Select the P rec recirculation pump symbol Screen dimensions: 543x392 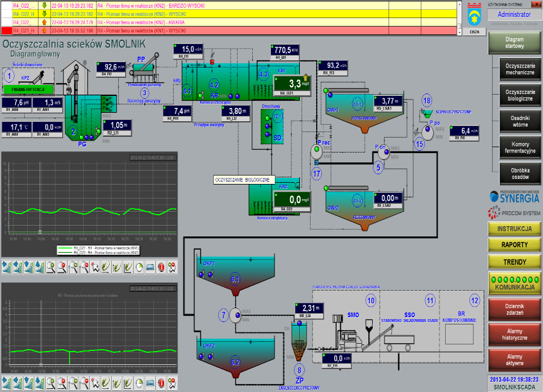click(x=317, y=151)
